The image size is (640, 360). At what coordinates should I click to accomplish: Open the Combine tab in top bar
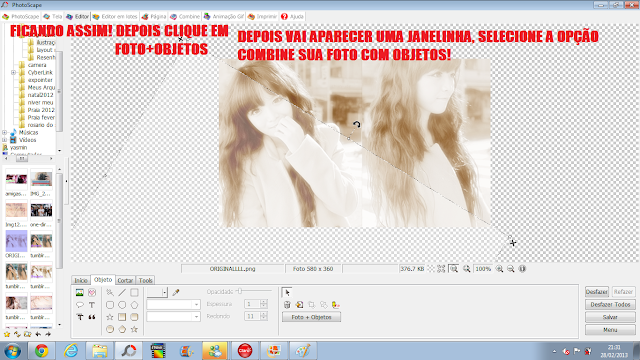pyautogui.click(x=185, y=16)
